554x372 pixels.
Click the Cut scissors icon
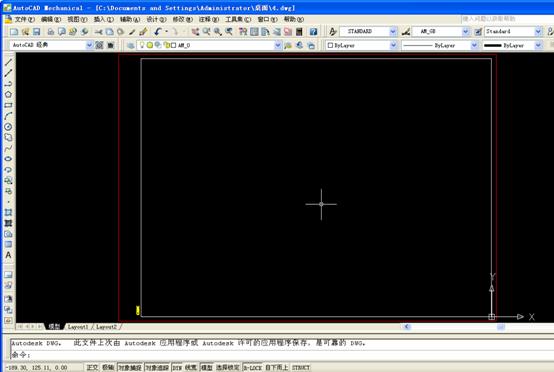98,32
